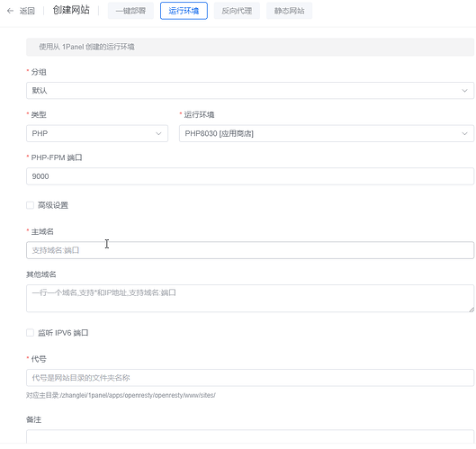The height and width of the screenshot is (449, 476).
Task: Click the 其他域名 textarea
Action: click(250, 298)
